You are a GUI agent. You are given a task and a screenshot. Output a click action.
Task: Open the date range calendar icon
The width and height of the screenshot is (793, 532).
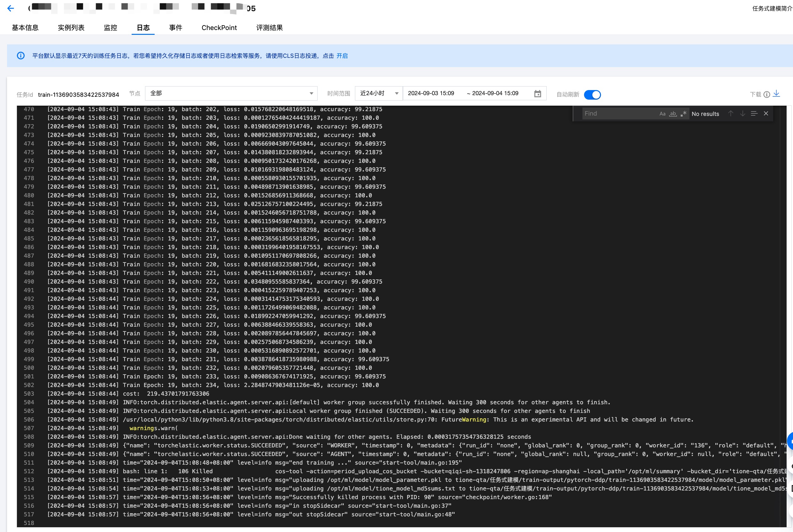(x=537, y=94)
